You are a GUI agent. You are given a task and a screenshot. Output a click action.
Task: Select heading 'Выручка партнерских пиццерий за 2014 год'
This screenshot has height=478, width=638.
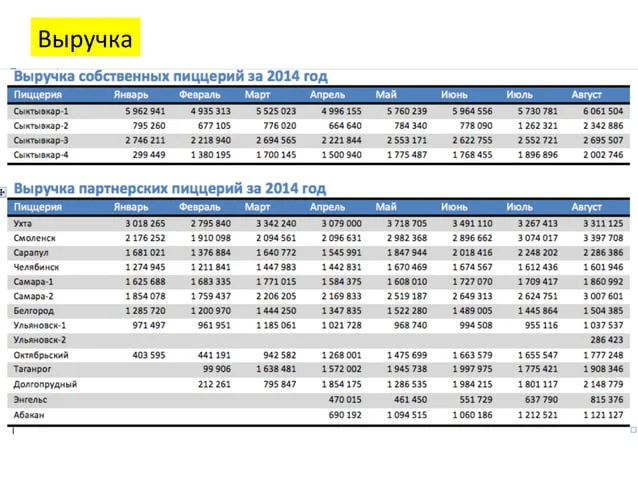click(170, 188)
